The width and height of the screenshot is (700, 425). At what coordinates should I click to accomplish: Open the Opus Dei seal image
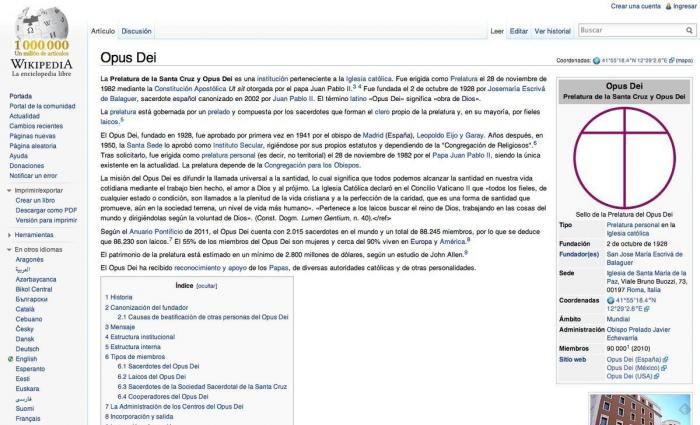click(624, 158)
